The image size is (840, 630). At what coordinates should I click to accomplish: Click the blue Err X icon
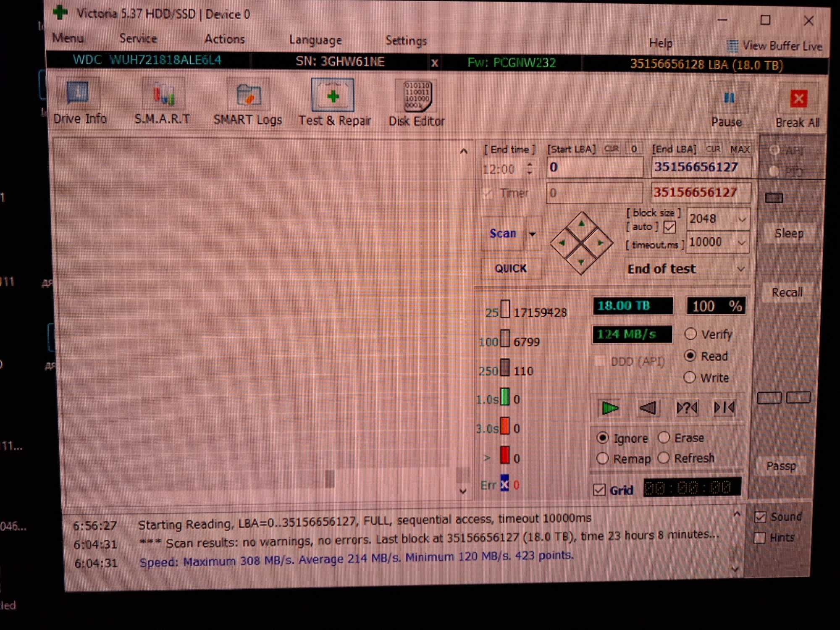click(x=504, y=483)
